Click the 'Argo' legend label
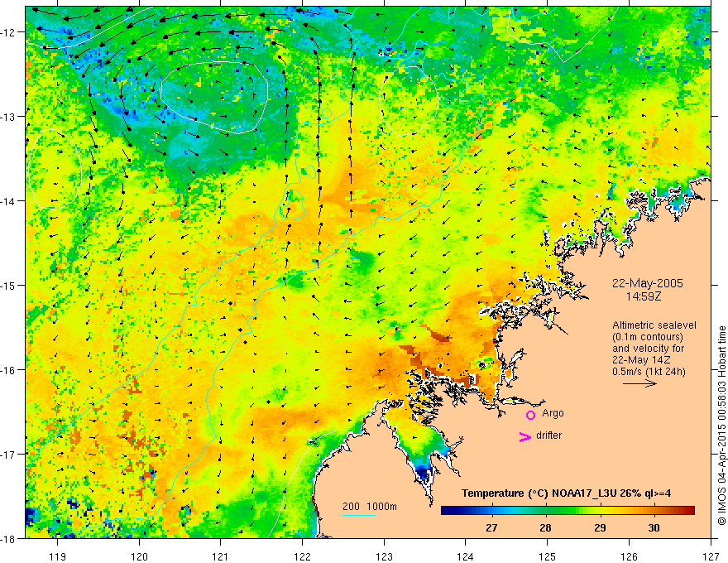The width and height of the screenshot is (728, 563). click(553, 413)
